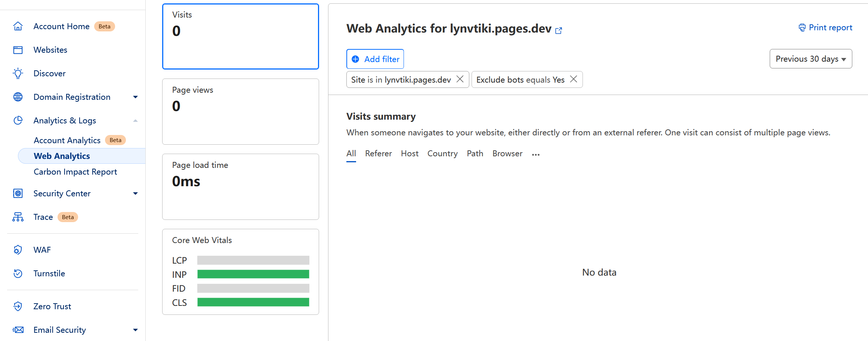This screenshot has width=868, height=341.
Task: Switch to the Country tab
Action: point(442,154)
